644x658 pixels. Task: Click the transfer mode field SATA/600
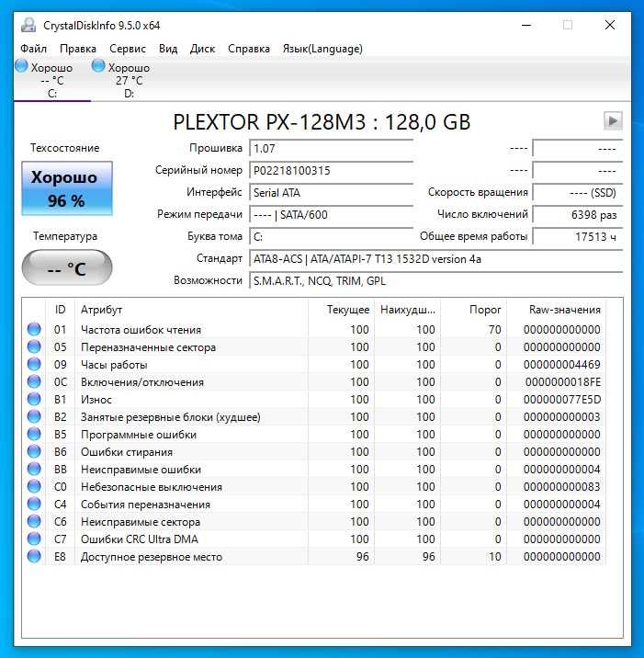coord(332,215)
